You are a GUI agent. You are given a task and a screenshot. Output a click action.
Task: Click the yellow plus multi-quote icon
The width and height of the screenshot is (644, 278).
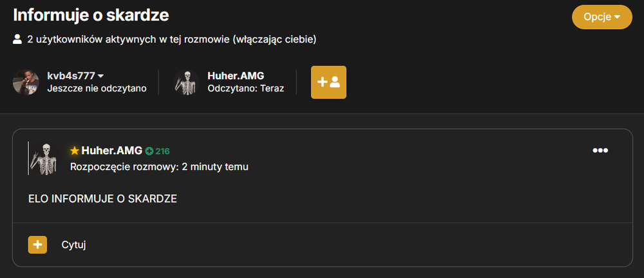(x=37, y=244)
